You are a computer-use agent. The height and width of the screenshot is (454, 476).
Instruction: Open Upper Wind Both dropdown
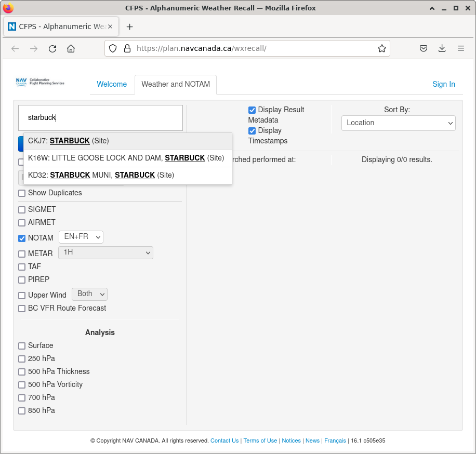coord(89,294)
